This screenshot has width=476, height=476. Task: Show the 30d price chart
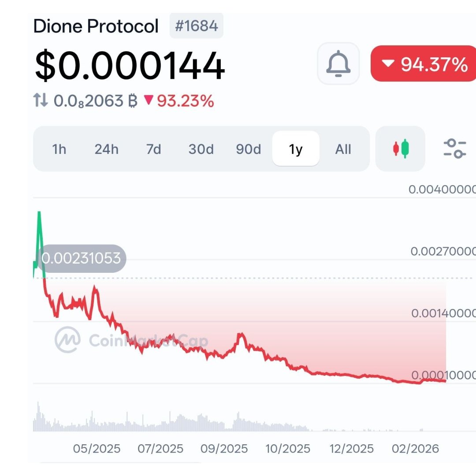201,149
